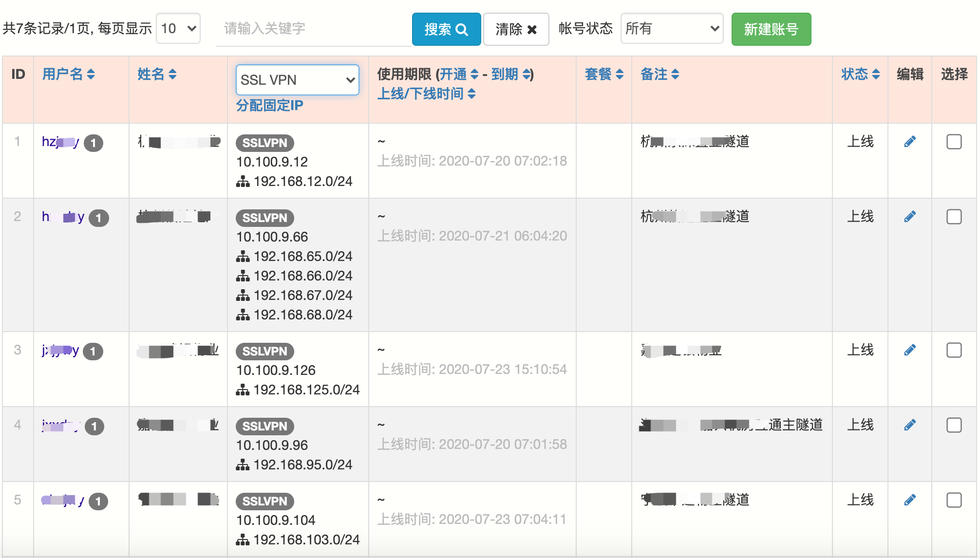This screenshot has height=558, width=980.
Task: Open the per-page count dropdown showing 10
Action: pos(178,29)
